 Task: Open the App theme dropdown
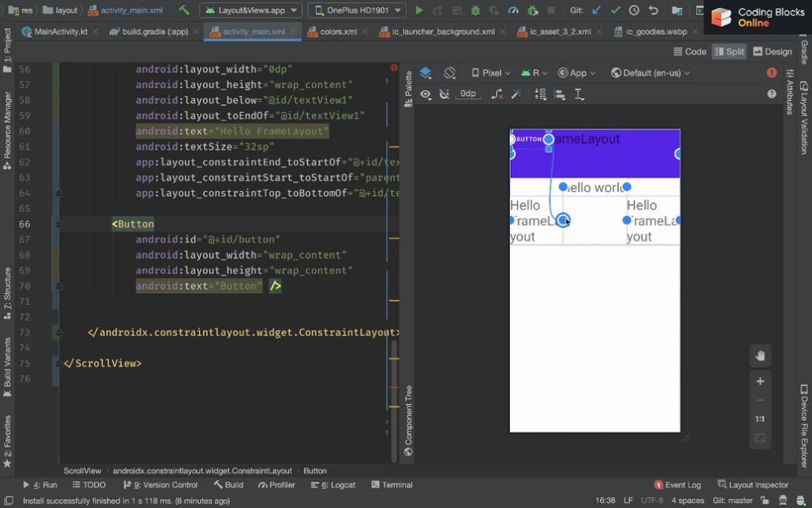(x=577, y=73)
